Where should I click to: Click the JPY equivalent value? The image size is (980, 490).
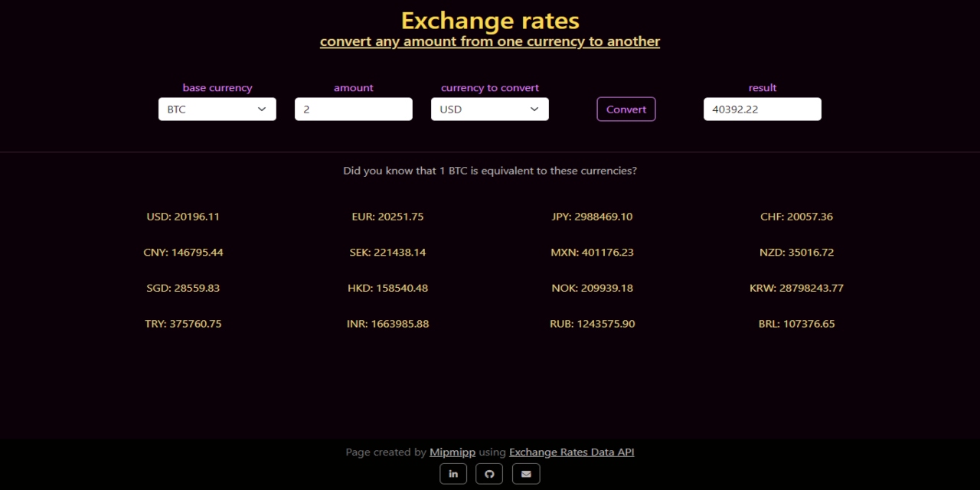tap(592, 217)
